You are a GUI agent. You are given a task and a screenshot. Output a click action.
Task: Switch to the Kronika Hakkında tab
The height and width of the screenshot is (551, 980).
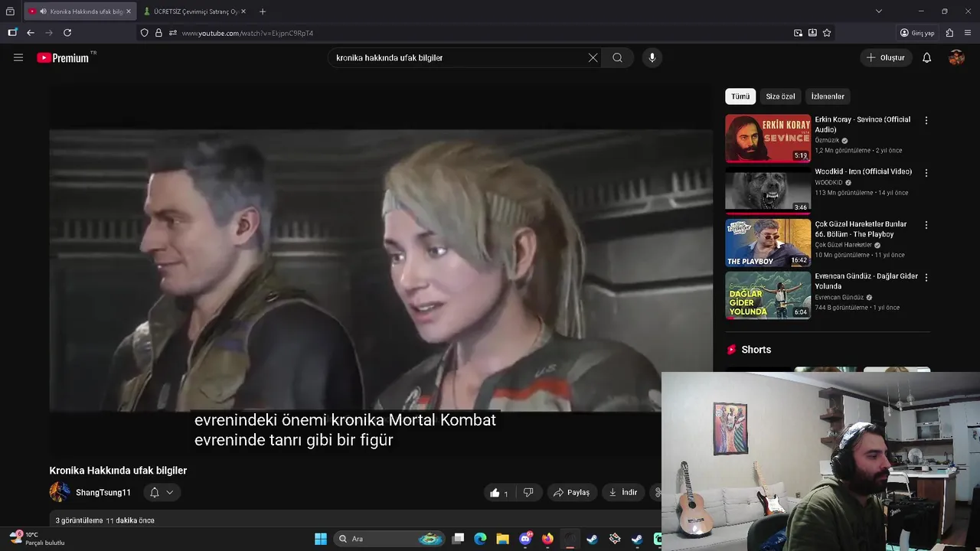click(x=80, y=11)
